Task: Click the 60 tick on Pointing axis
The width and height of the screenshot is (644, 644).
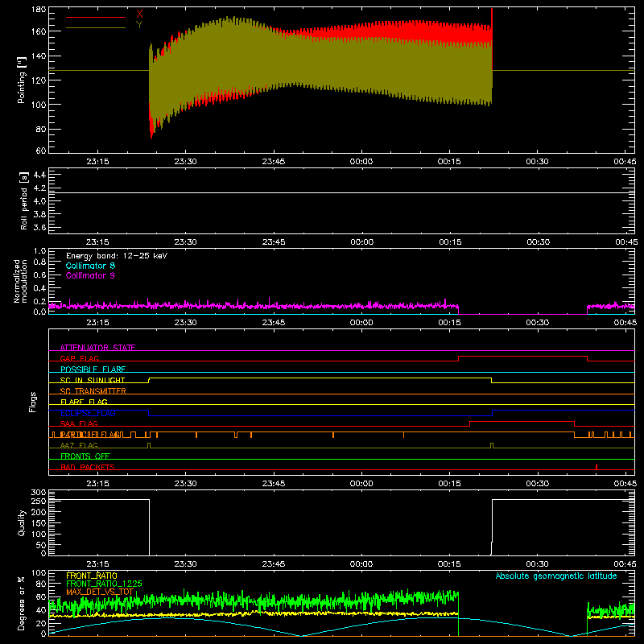Action: coord(41,151)
